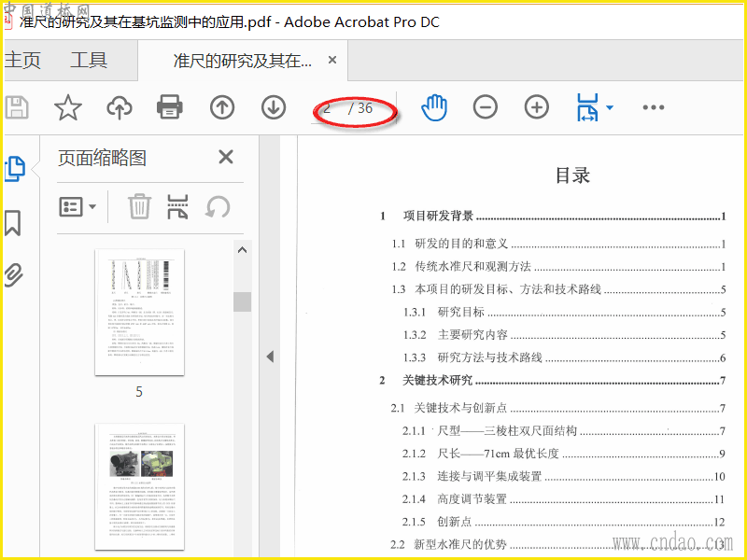Click the current page number field
Viewport: 747px width, 560px height.
pyautogui.click(x=328, y=108)
